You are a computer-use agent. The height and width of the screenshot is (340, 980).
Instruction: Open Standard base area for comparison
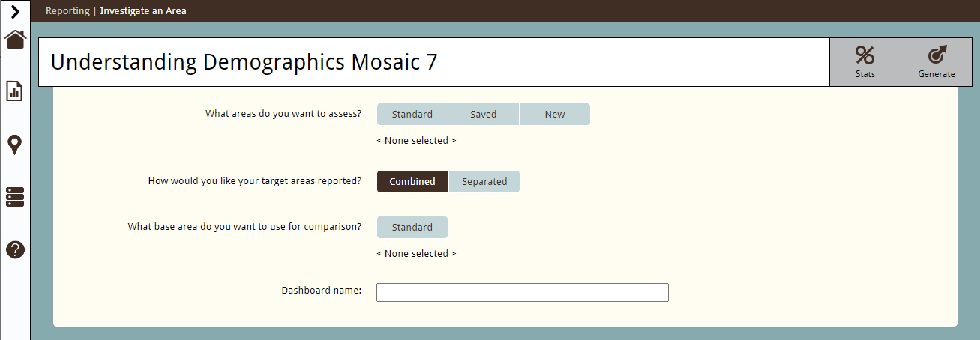point(412,228)
